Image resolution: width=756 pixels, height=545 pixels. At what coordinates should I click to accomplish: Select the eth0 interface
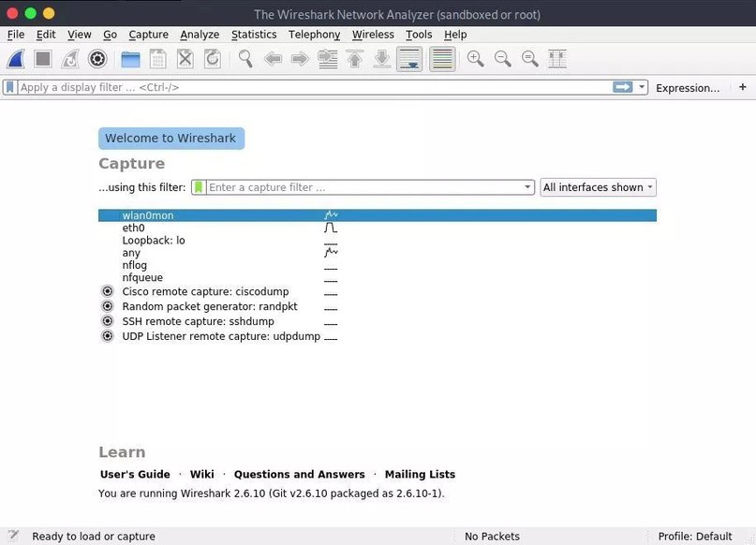click(378, 228)
